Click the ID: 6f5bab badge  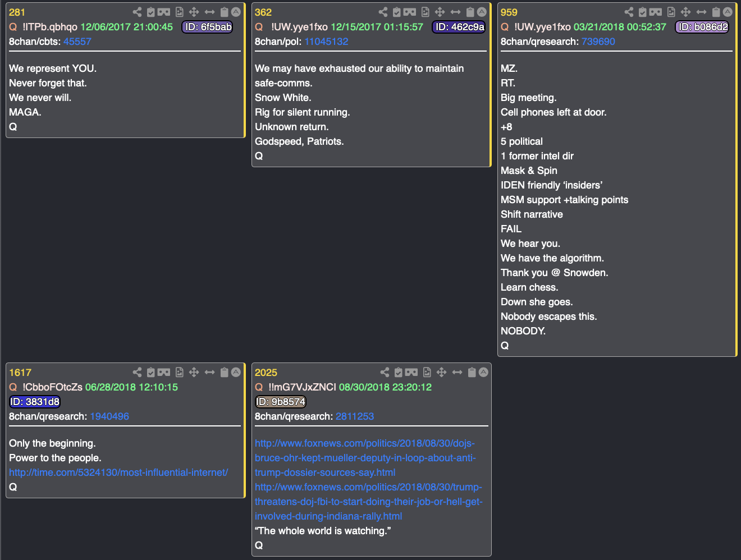[208, 27]
